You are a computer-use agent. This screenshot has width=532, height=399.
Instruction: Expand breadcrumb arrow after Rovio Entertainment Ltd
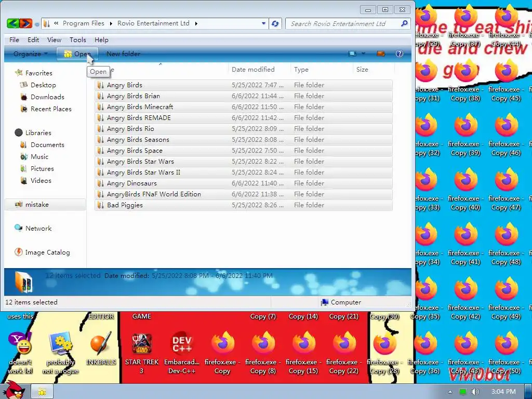coord(196,23)
